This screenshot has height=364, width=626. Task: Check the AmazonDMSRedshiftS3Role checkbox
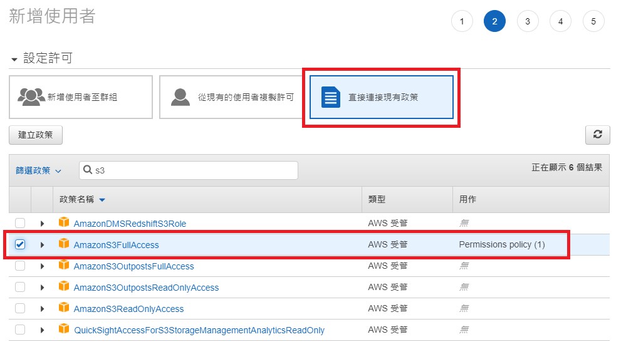tap(20, 223)
